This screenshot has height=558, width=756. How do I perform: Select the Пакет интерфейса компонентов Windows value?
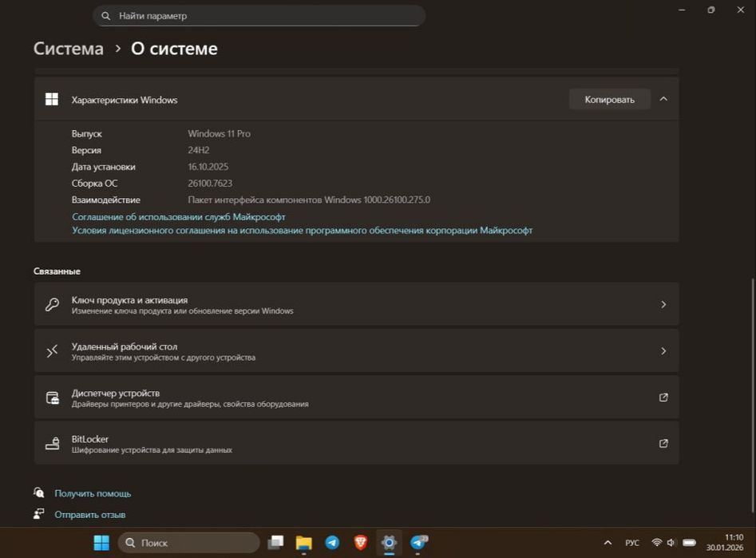[x=309, y=200]
